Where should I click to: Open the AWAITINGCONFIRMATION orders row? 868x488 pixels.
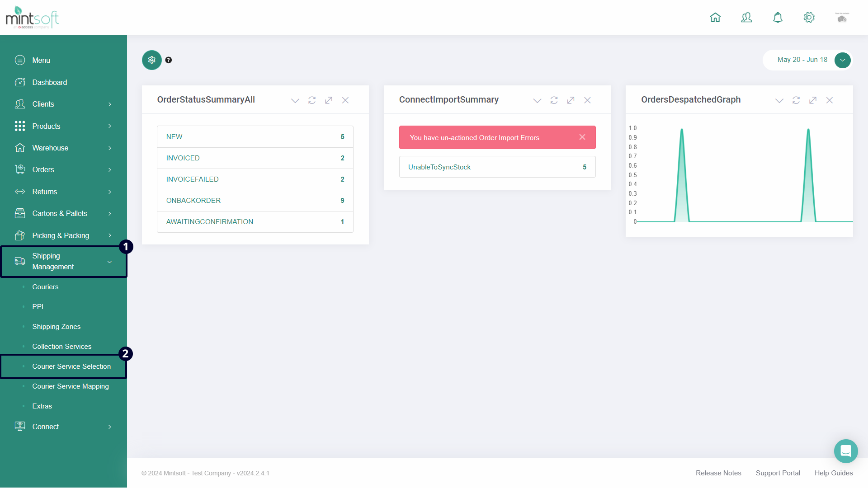pyautogui.click(x=255, y=222)
